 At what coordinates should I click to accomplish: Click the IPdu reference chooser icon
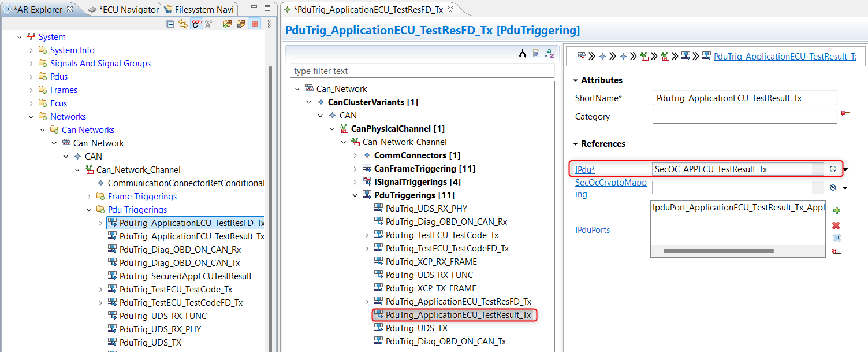tap(833, 169)
